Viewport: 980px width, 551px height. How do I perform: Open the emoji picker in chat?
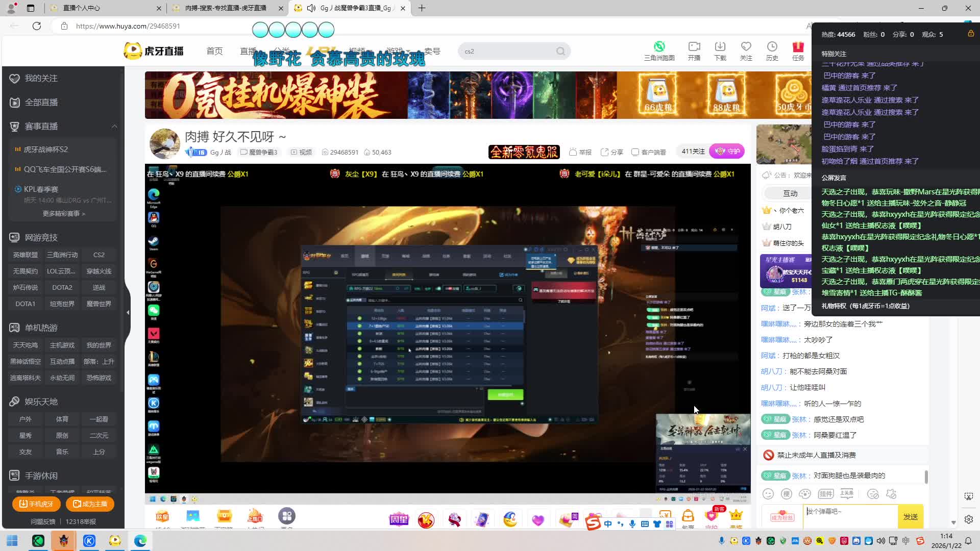coord(768,494)
